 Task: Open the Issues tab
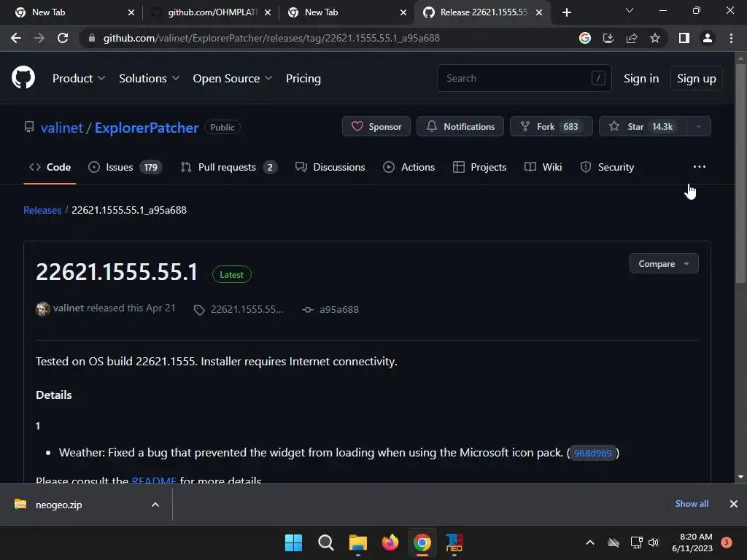125,167
